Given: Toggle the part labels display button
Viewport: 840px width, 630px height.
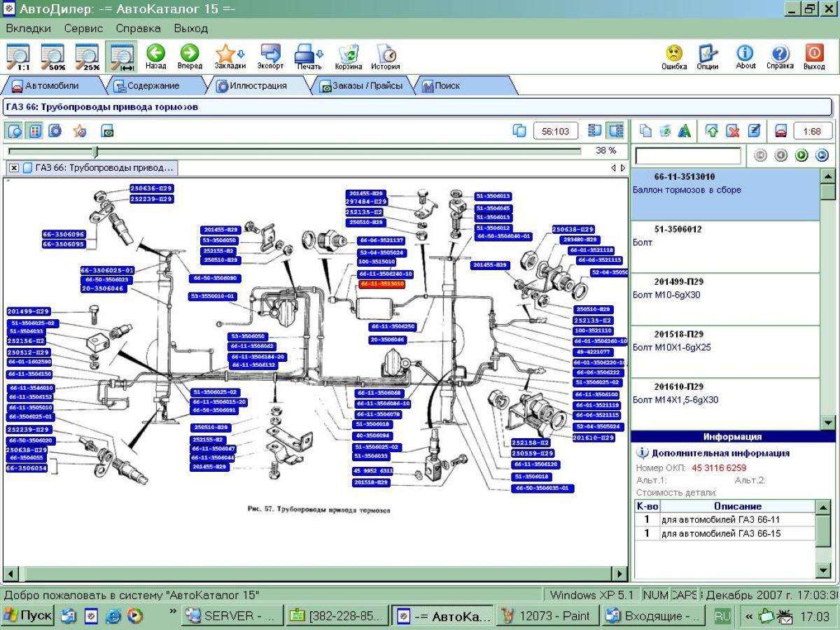Looking at the screenshot, I should [35, 130].
